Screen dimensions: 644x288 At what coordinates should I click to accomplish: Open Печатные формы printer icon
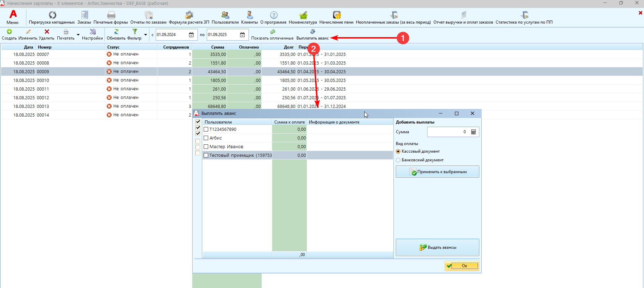[x=111, y=15]
